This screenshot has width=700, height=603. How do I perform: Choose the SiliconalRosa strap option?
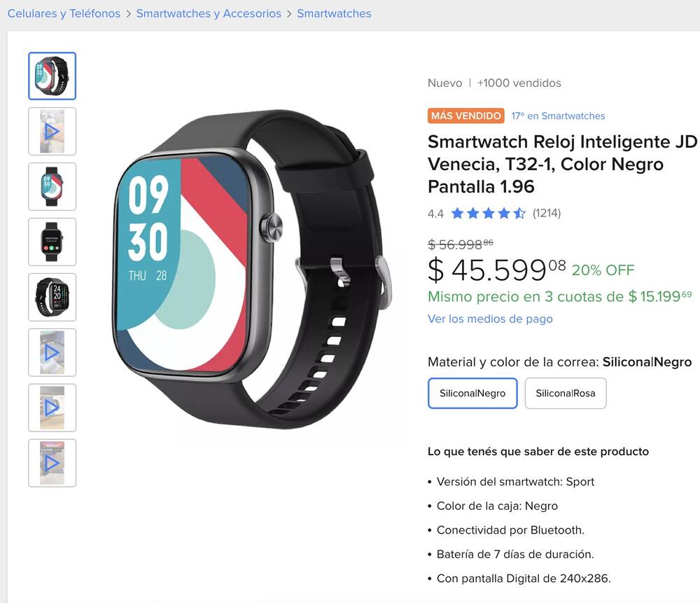(x=566, y=393)
